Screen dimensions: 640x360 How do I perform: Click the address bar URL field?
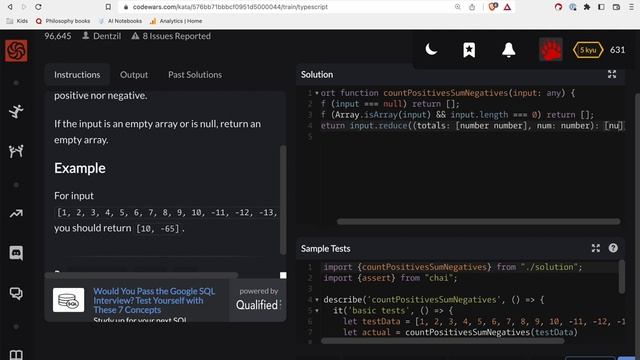click(x=286, y=7)
